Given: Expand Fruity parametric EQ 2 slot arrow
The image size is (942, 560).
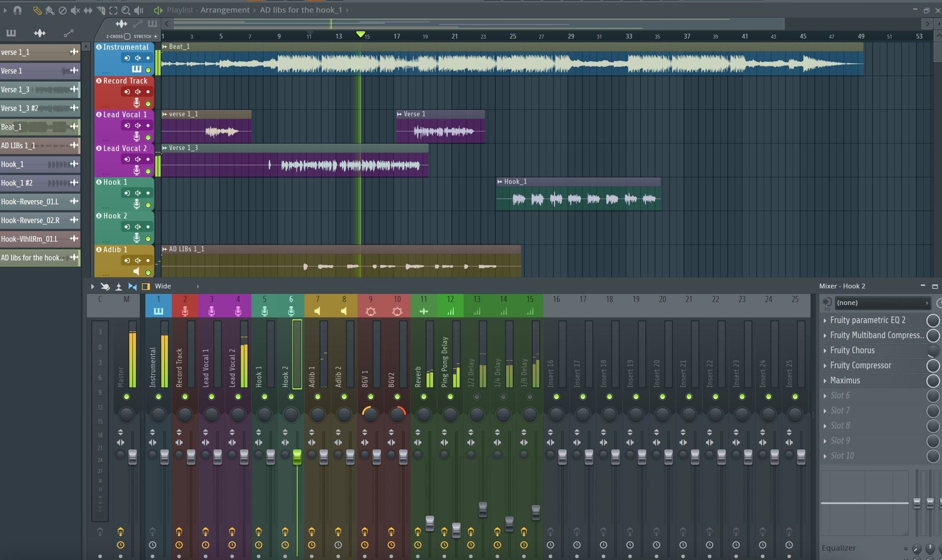Looking at the screenshot, I should point(825,320).
